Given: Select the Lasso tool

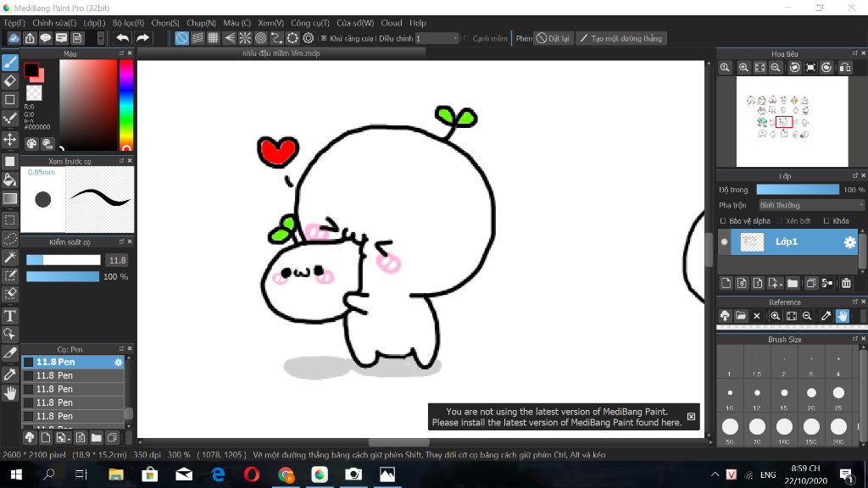Looking at the screenshot, I should click(10, 238).
